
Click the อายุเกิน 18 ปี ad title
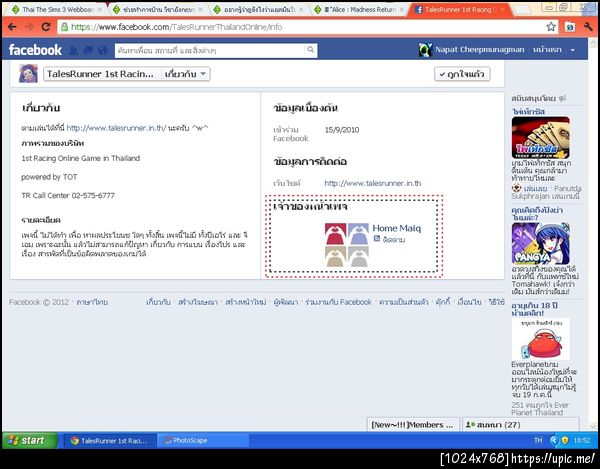pyautogui.click(x=535, y=309)
